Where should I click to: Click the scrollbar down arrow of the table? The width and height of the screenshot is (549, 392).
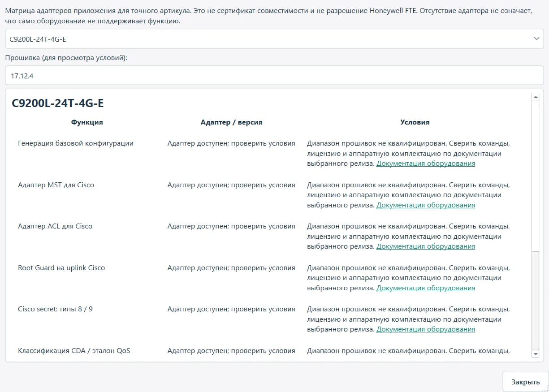535,354
